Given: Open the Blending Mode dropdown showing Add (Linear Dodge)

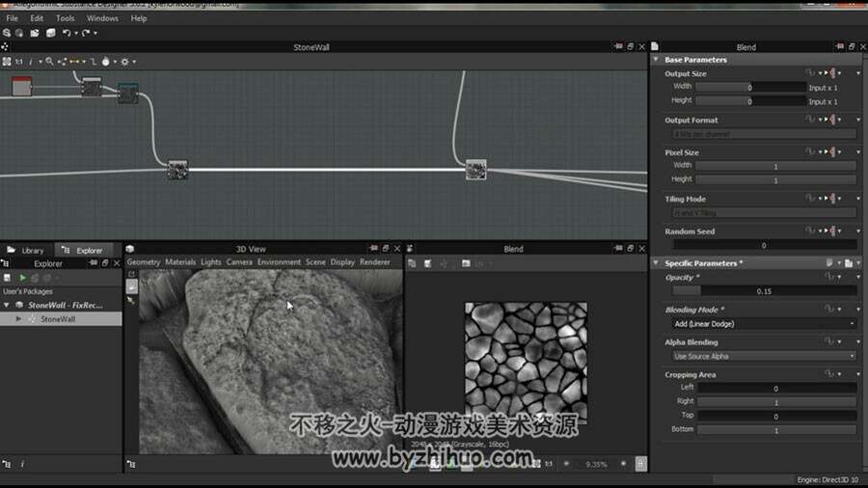Looking at the screenshot, I should click(764, 324).
